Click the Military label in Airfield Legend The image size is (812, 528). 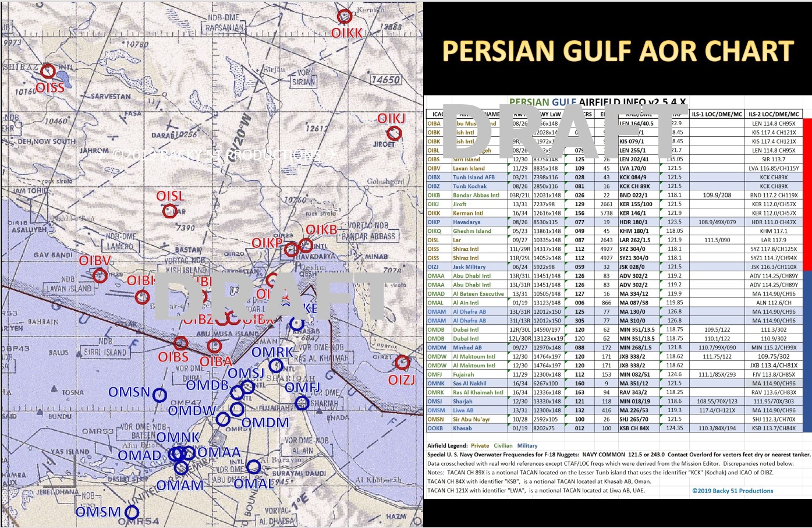click(x=527, y=445)
